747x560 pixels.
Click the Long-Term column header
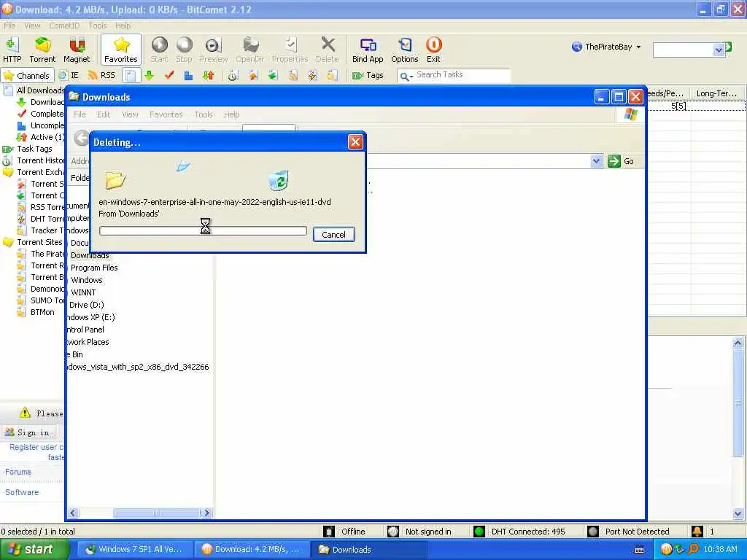716,93
